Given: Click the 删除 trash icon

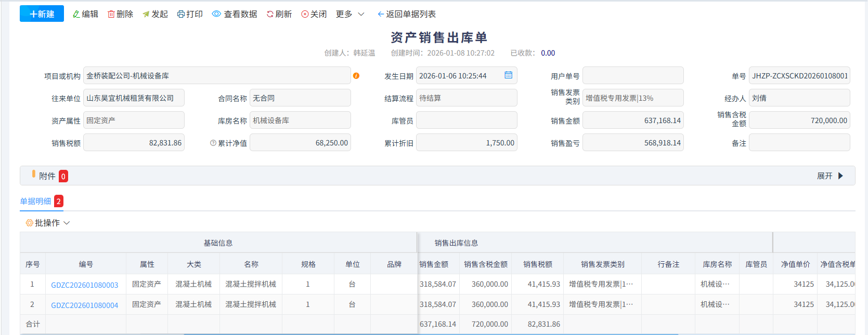Looking at the screenshot, I should point(111,14).
